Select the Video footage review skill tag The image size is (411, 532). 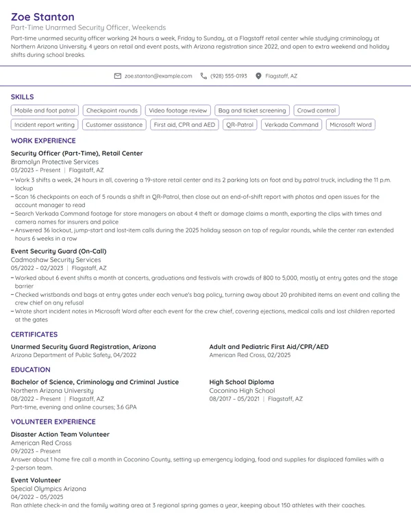point(177,110)
